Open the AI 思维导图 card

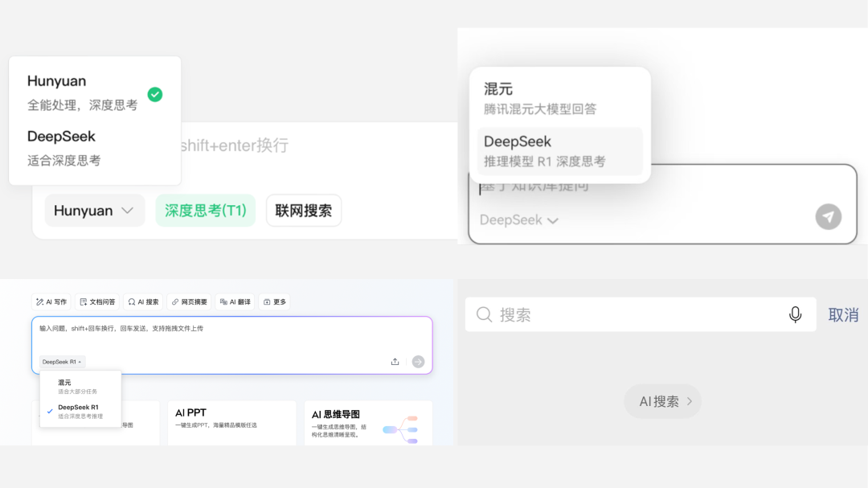point(368,423)
